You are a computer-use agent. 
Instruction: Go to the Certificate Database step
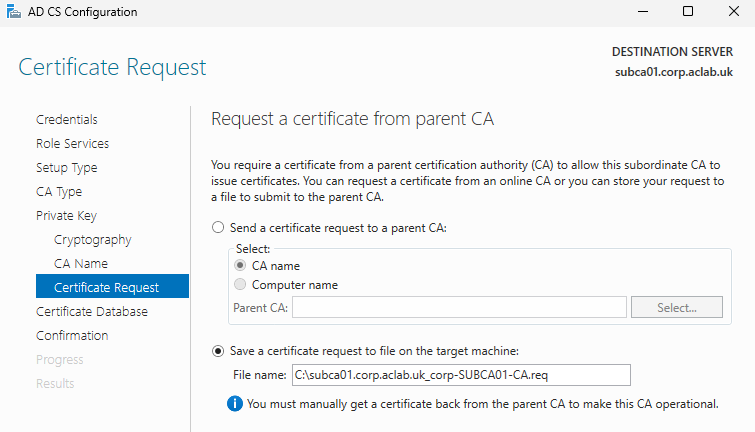[92, 312]
